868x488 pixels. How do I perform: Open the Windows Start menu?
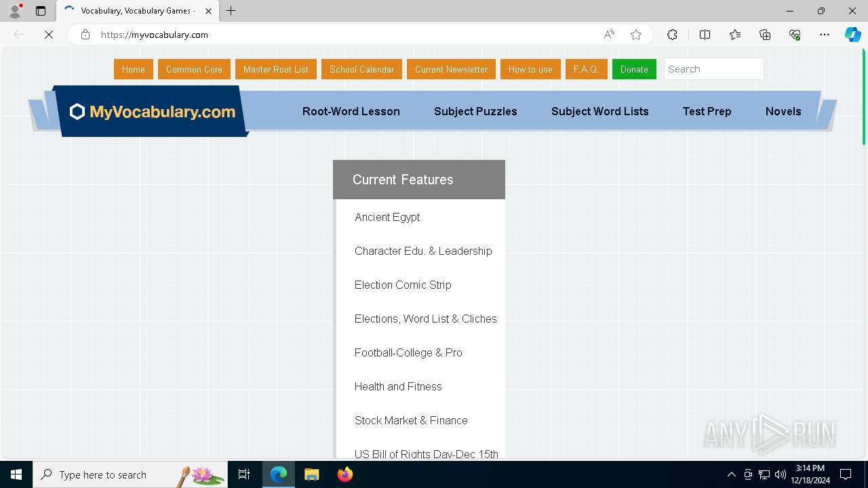point(16,474)
